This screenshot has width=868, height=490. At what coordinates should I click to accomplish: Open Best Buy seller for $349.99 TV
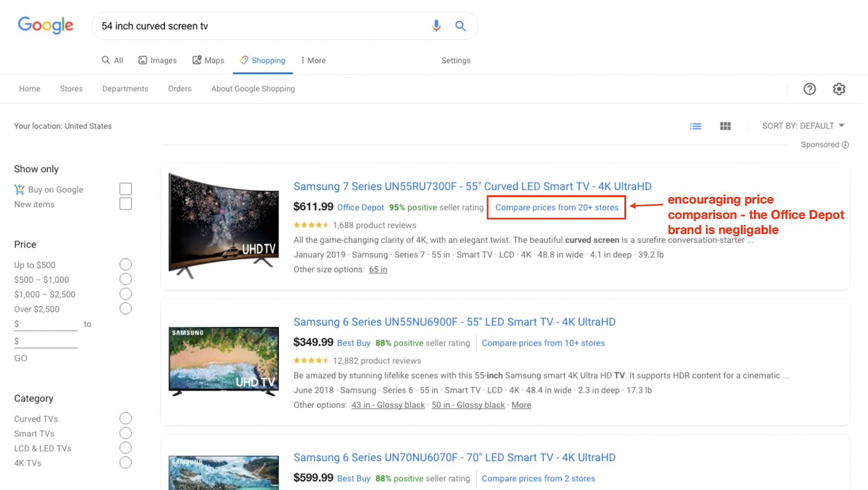354,343
